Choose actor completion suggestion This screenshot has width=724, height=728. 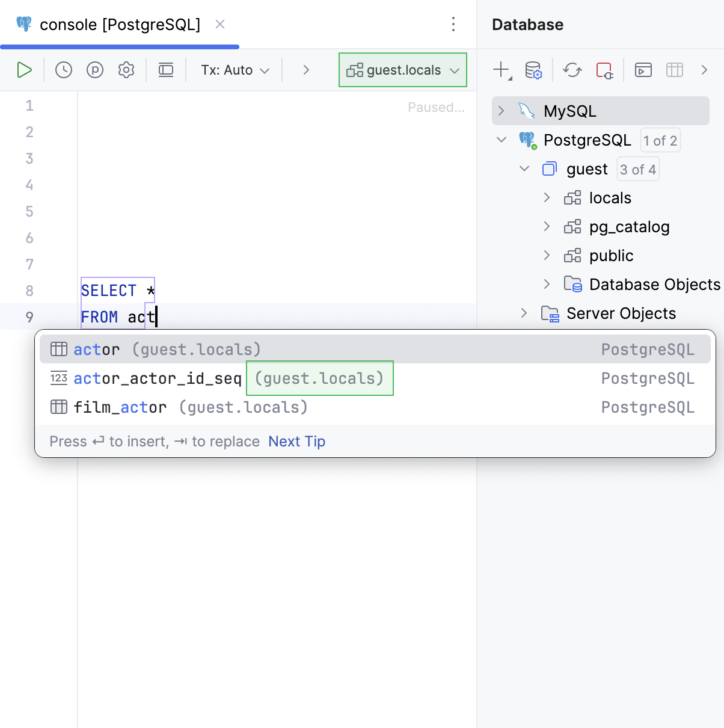point(375,349)
